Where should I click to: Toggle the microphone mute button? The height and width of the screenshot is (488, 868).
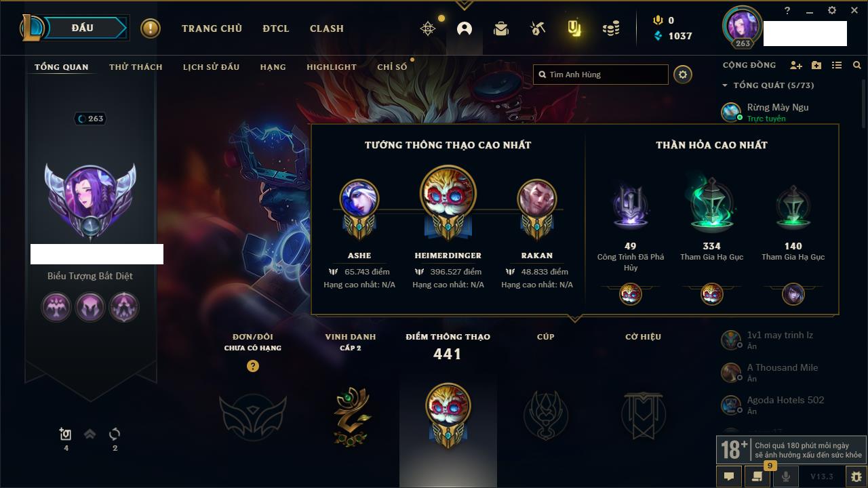pyautogui.click(x=786, y=476)
